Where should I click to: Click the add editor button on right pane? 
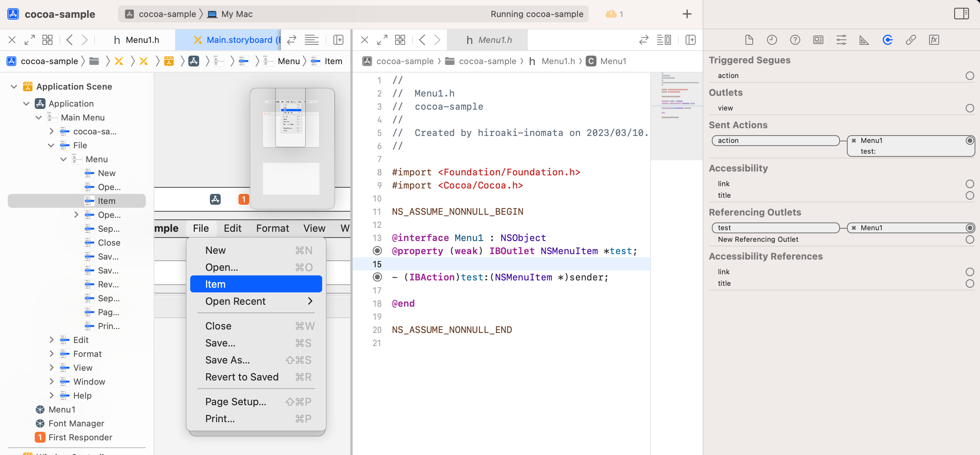pyautogui.click(x=691, y=40)
